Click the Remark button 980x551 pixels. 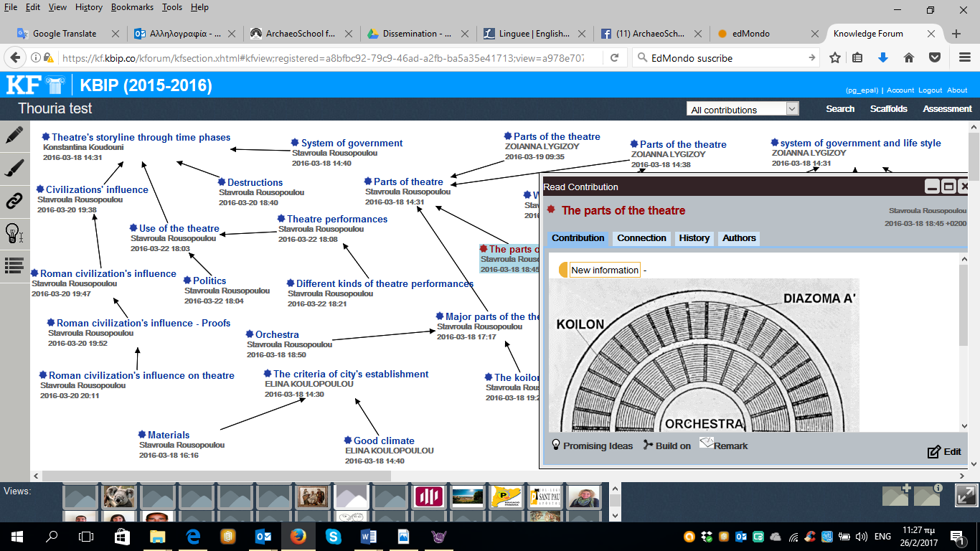pos(724,445)
